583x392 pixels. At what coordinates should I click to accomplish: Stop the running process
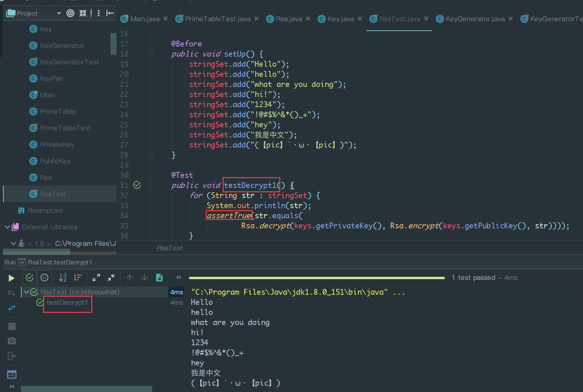click(12, 326)
